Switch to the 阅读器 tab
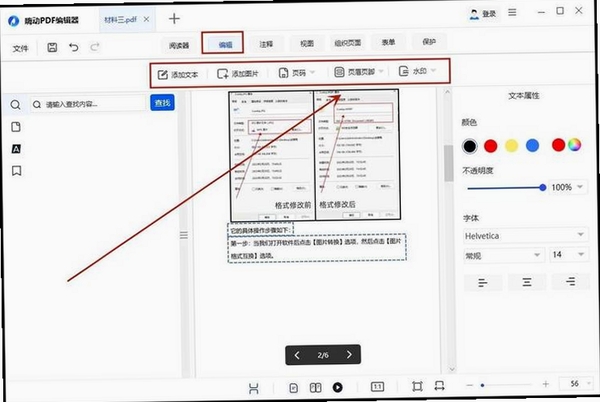Image resolution: width=600 pixels, height=402 pixels. point(179,46)
